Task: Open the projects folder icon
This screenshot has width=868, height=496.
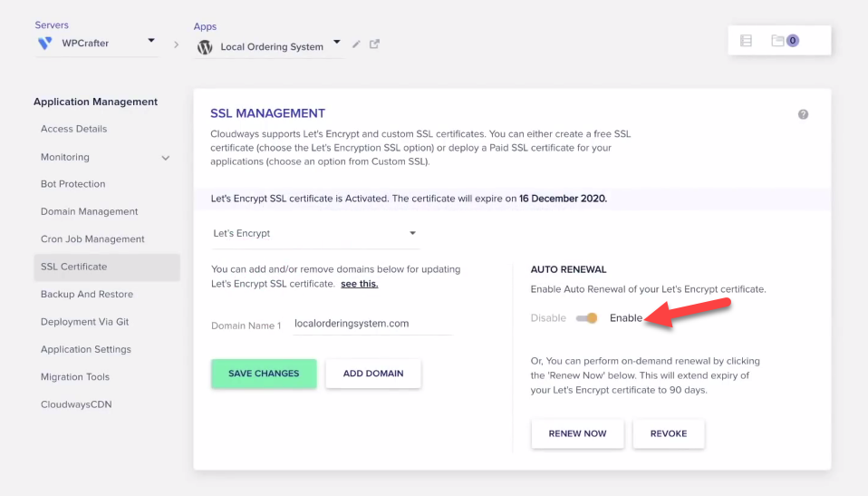Action: point(777,41)
